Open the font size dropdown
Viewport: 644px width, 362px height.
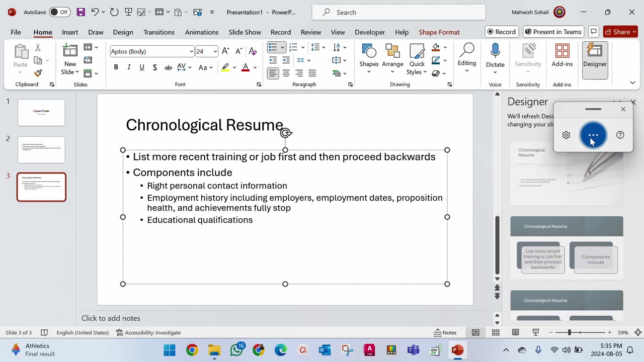tap(215, 51)
